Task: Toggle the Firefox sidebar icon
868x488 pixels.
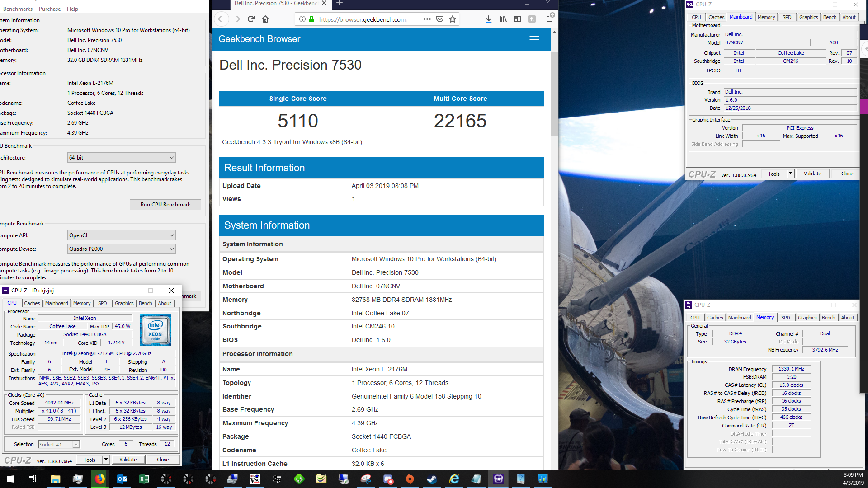Action: tap(518, 19)
